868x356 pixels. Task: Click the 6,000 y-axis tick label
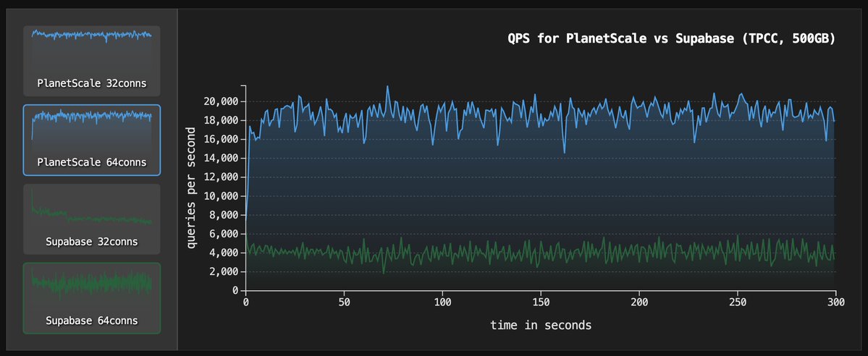[222, 234]
